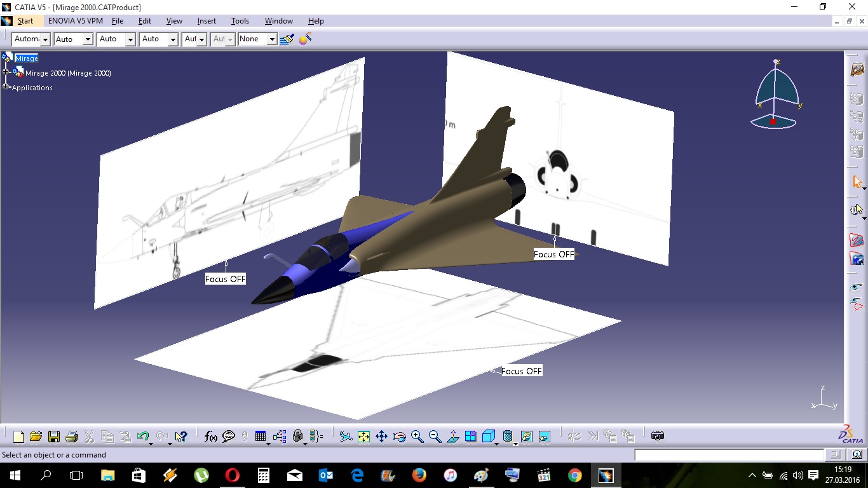Open the Insert menu
868x488 pixels.
pyautogui.click(x=207, y=21)
